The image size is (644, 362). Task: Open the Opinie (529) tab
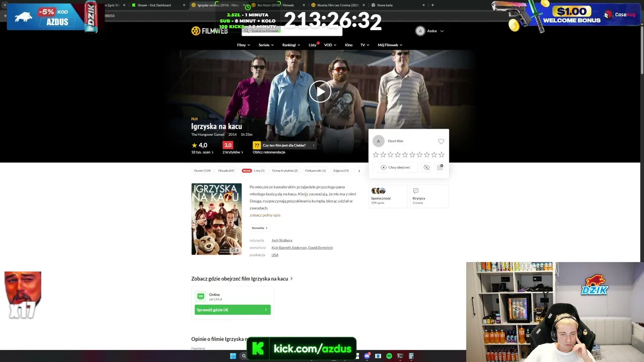point(202,171)
